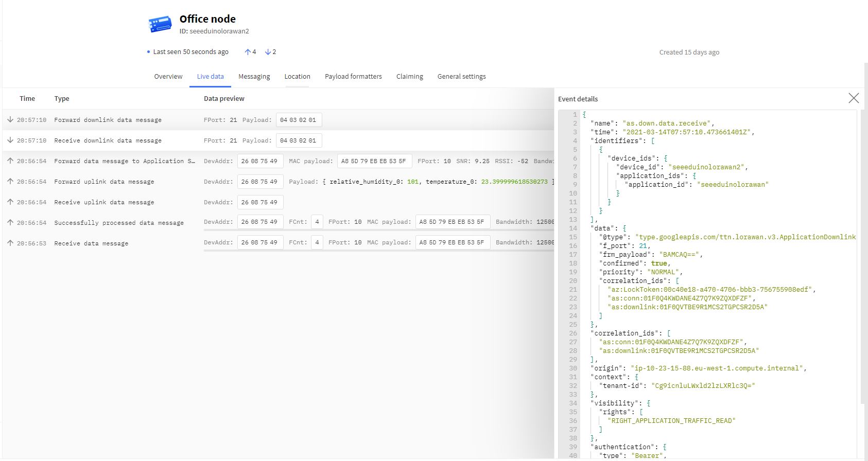Open the Location tab
Viewport: 868px width, 461px height.
pyautogui.click(x=297, y=77)
